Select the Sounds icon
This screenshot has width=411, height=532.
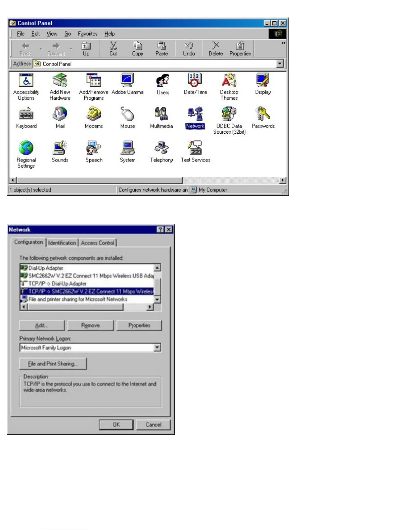60,152
